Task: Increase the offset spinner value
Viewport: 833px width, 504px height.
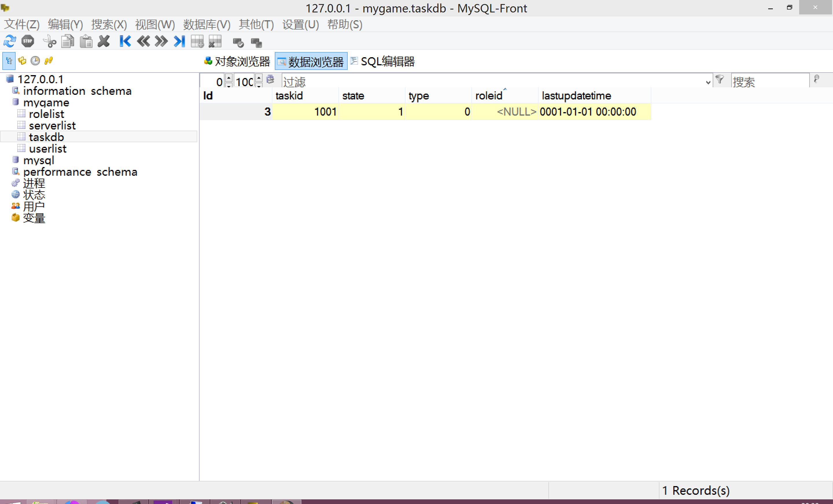Action: 229,78
